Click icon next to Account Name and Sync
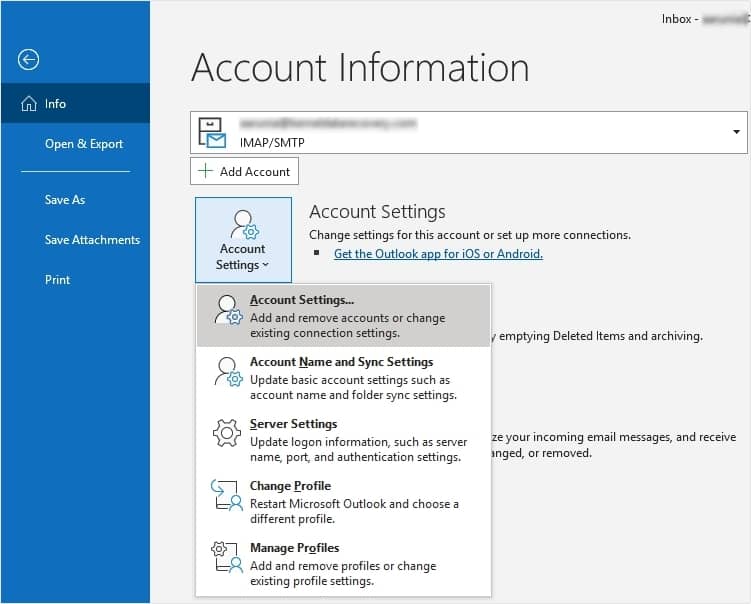 click(228, 372)
